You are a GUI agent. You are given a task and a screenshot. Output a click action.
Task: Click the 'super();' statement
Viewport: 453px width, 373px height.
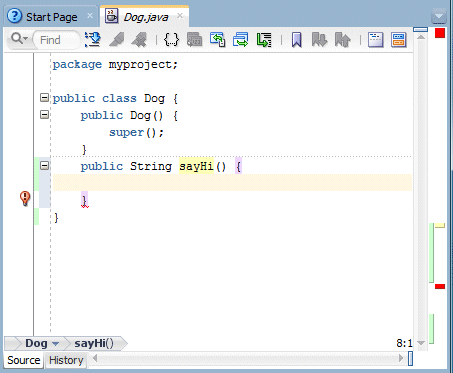click(136, 132)
